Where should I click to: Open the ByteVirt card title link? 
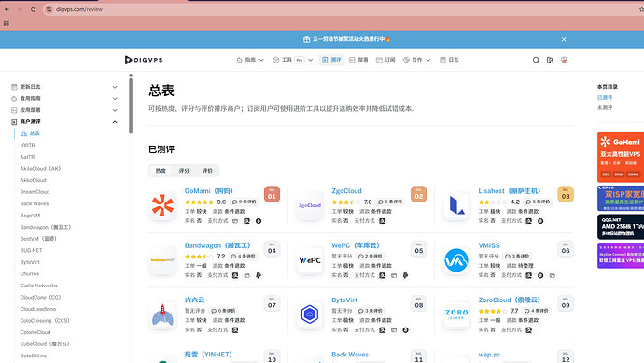click(x=344, y=300)
